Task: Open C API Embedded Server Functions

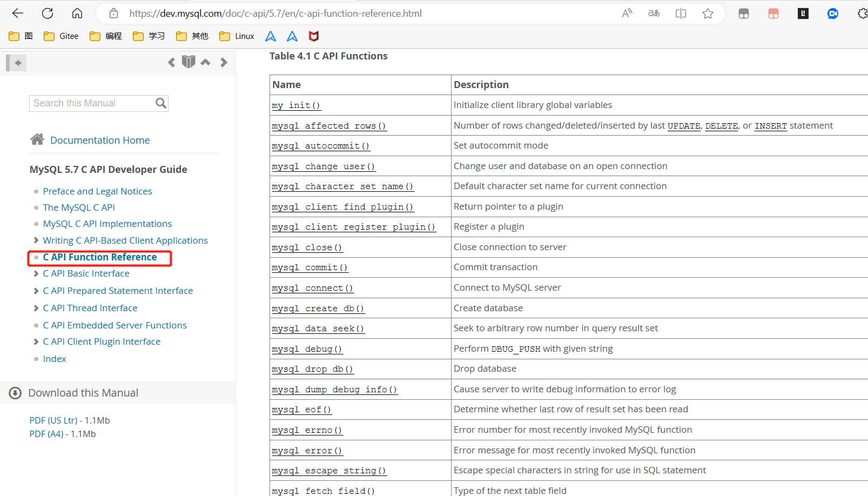Action: 115,325
